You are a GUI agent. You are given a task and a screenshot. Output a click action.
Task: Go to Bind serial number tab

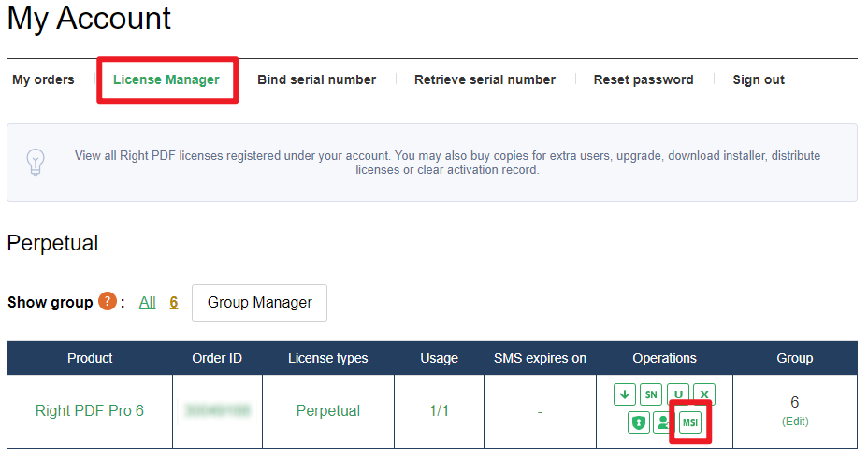coord(317,79)
